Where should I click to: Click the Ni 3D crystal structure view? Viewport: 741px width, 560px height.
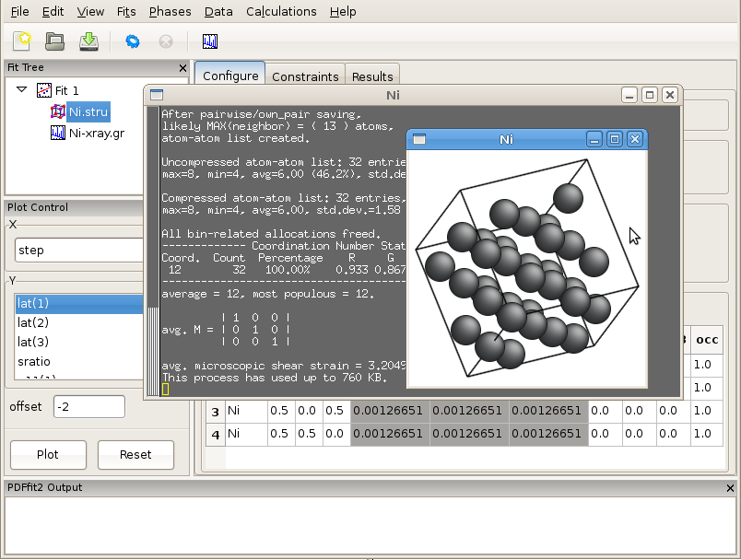point(527,269)
